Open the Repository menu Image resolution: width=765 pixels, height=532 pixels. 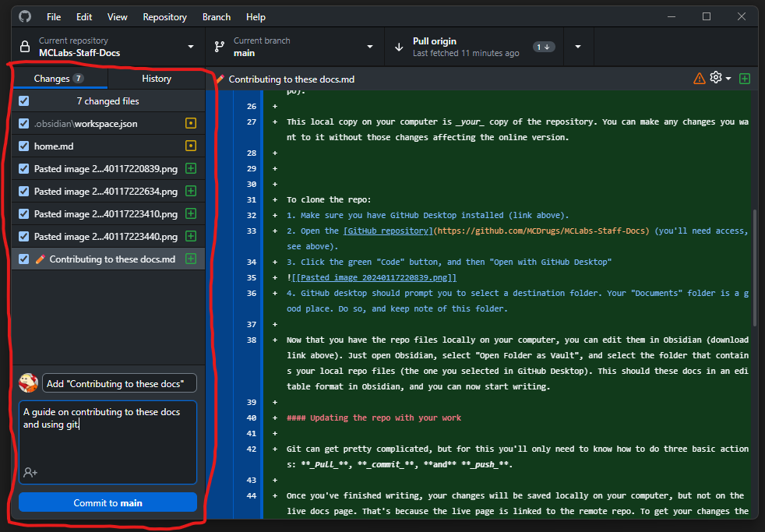[164, 17]
